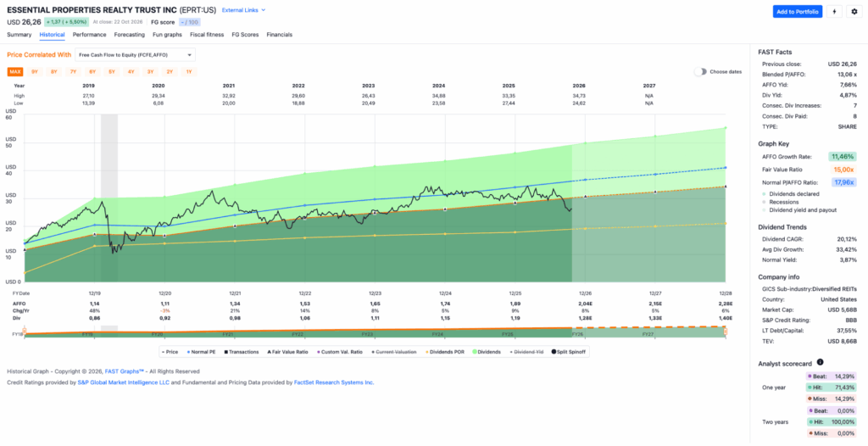Open S&P Global Market Intelligence LLC link
The height and width of the screenshot is (446, 868).
coord(124,382)
